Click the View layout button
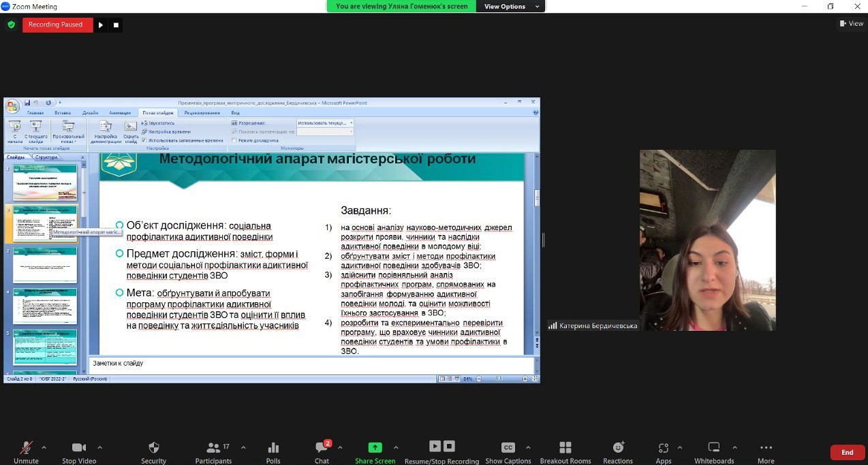The width and height of the screenshot is (868, 465). click(x=852, y=24)
